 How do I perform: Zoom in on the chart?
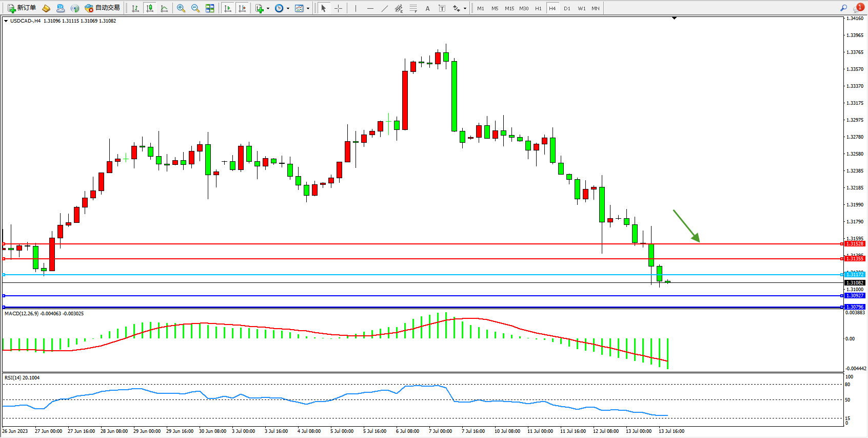pyautogui.click(x=181, y=8)
